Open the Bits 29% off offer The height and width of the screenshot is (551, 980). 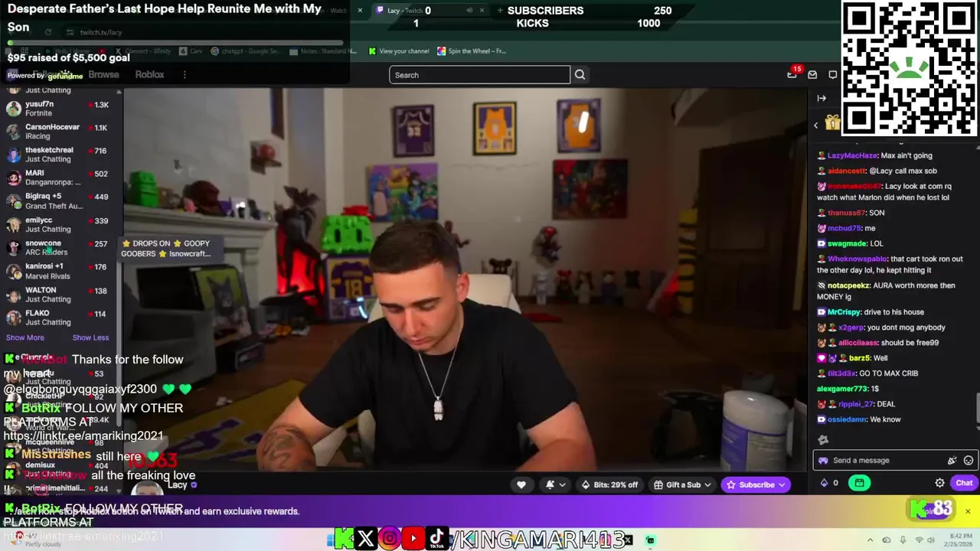click(x=609, y=484)
